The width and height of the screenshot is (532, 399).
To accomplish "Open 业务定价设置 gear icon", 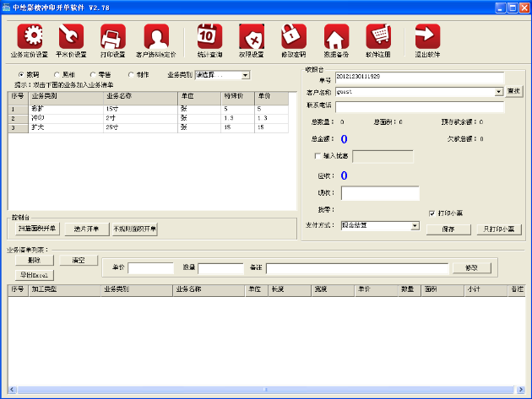I will click(x=30, y=37).
